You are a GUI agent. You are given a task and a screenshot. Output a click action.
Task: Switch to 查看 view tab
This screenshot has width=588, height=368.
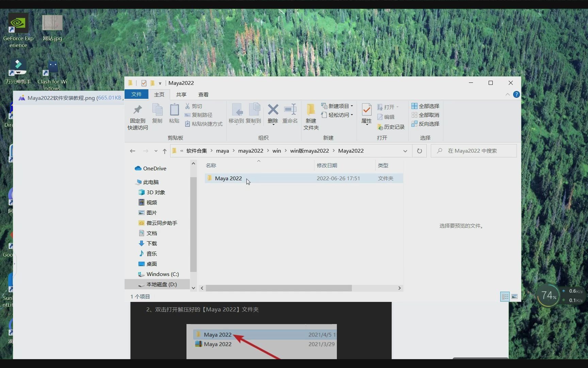[203, 95]
